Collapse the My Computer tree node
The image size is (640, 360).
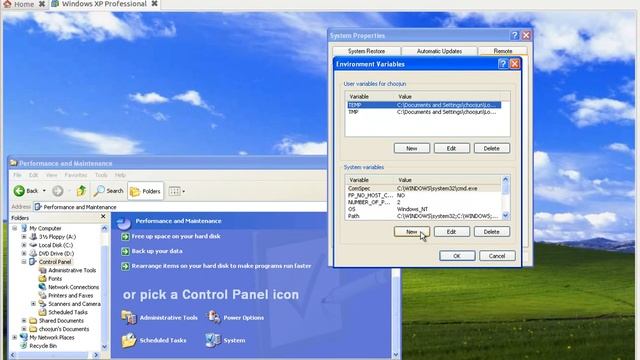pyautogui.click(x=15, y=228)
